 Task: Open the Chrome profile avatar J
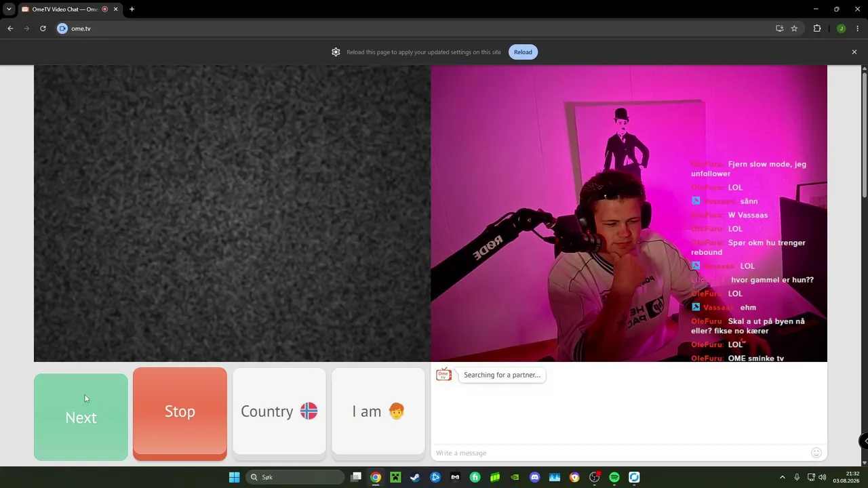pyautogui.click(x=841, y=28)
